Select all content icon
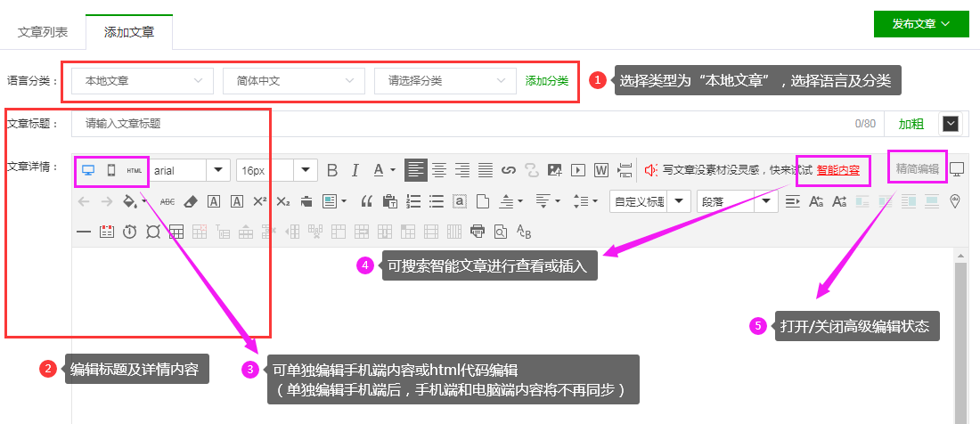The height and width of the screenshot is (424, 980). pyautogui.click(x=460, y=201)
